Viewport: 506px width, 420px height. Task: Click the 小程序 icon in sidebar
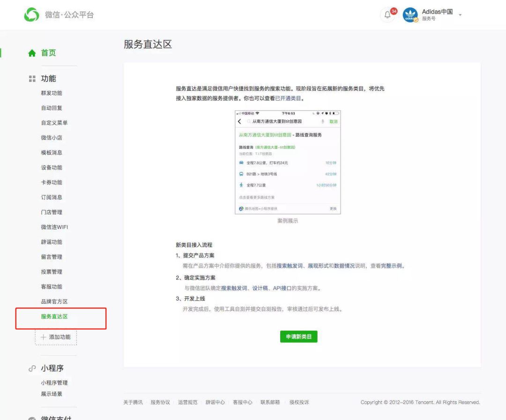tap(32, 368)
